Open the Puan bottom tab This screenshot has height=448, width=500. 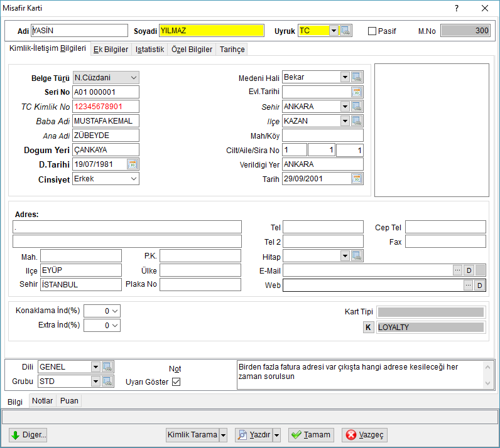[x=69, y=401]
